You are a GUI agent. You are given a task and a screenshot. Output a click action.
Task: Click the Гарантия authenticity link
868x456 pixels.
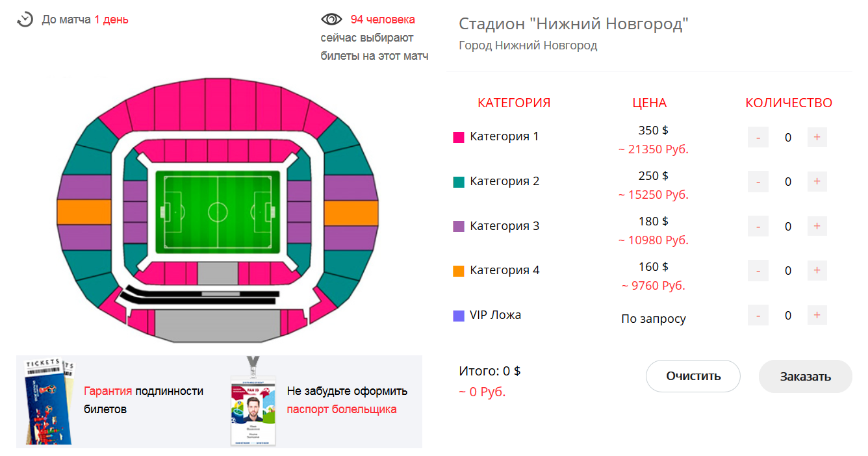point(108,391)
